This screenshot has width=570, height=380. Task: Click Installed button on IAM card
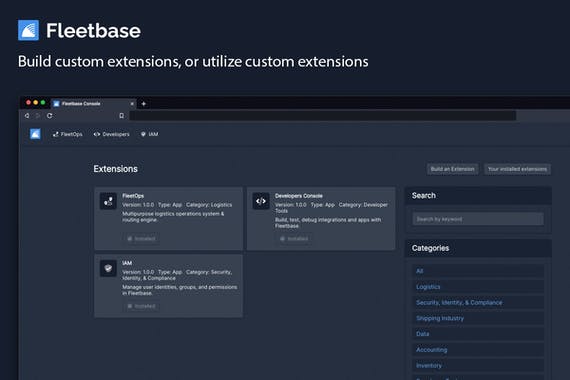pos(141,306)
